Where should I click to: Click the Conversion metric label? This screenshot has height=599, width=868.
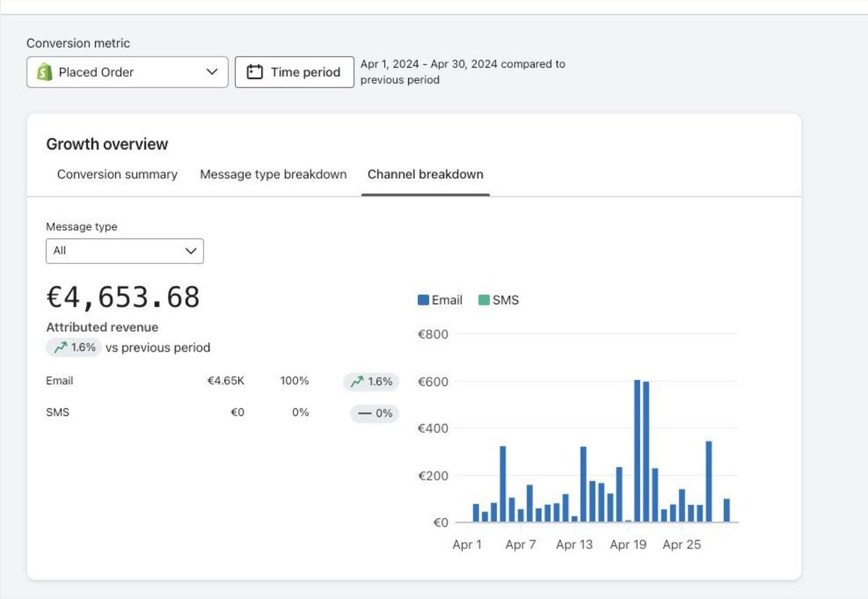tap(78, 43)
